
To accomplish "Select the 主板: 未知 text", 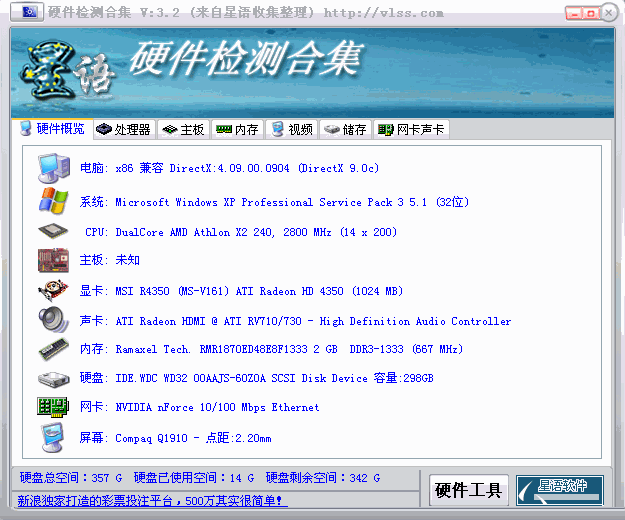I will point(110,260).
